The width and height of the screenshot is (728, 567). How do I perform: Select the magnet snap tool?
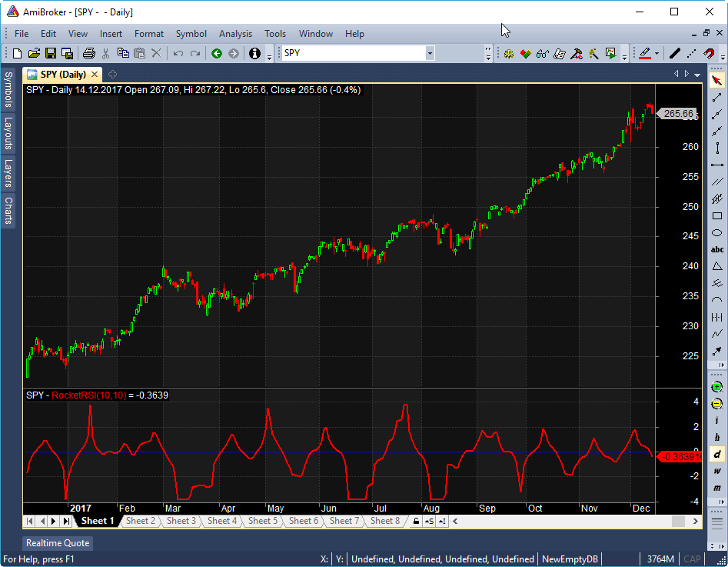[709, 53]
